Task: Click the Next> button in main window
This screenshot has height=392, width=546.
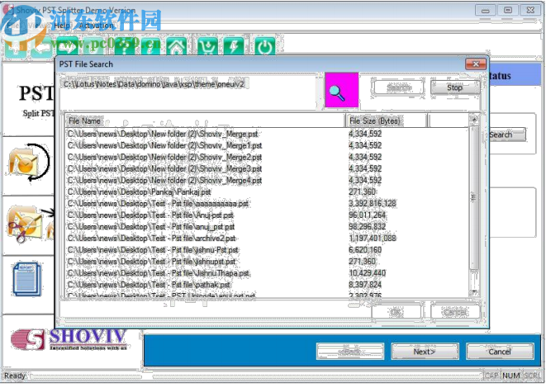Action: point(425,352)
